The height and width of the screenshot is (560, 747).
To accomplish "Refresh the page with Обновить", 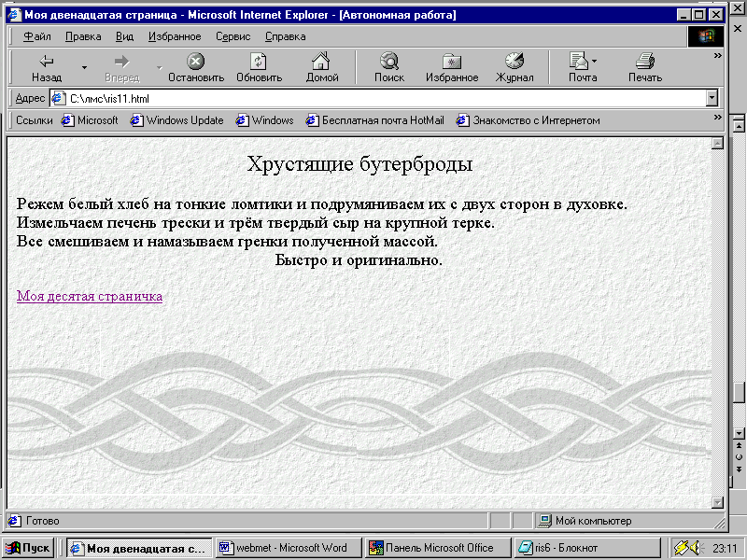I will coord(260,67).
